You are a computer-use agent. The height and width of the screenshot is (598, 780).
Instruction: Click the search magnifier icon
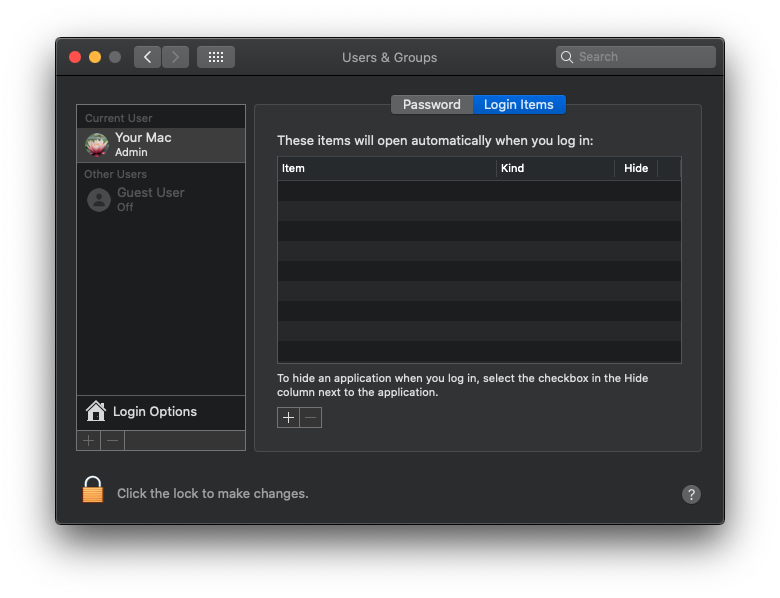click(567, 57)
